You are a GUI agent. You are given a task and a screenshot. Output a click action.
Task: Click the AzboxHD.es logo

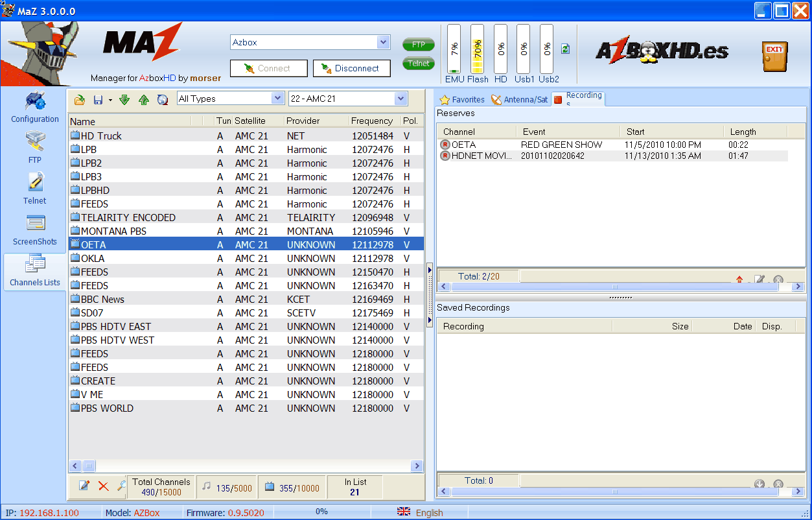click(662, 52)
